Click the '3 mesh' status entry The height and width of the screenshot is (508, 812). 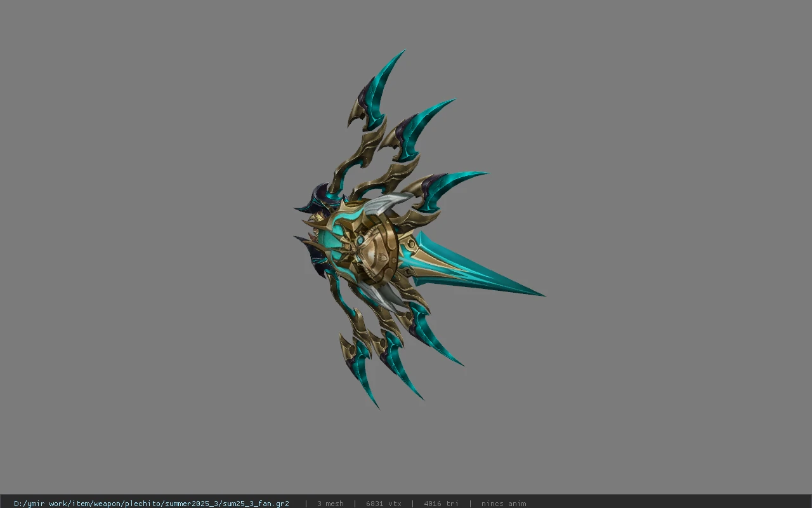331,504
